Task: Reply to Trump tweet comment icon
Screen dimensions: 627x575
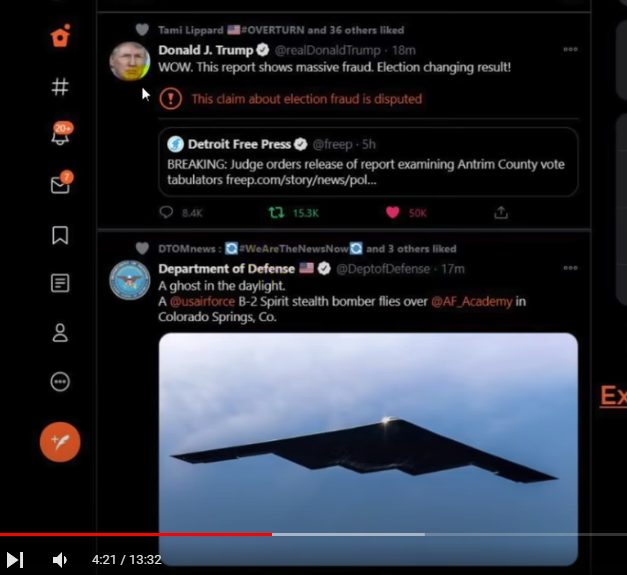Action: (x=166, y=212)
